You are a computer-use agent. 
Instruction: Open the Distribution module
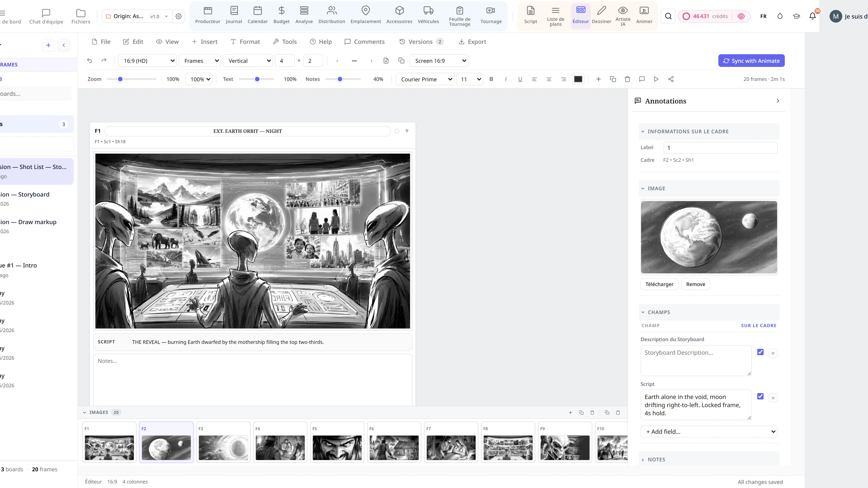pyautogui.click(x=332, y=16)
